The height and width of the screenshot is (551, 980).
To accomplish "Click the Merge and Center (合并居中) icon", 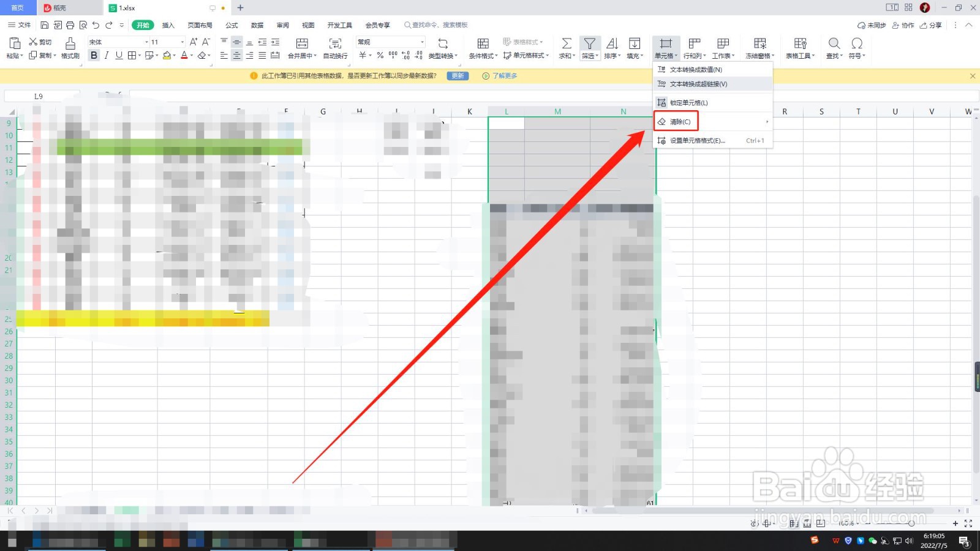I will [302, 43].
